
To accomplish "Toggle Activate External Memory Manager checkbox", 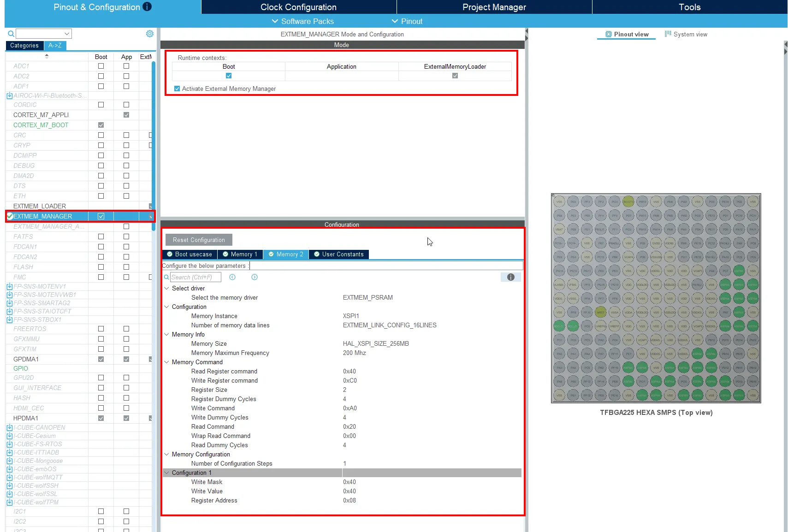I will click(x=177, y=89).
